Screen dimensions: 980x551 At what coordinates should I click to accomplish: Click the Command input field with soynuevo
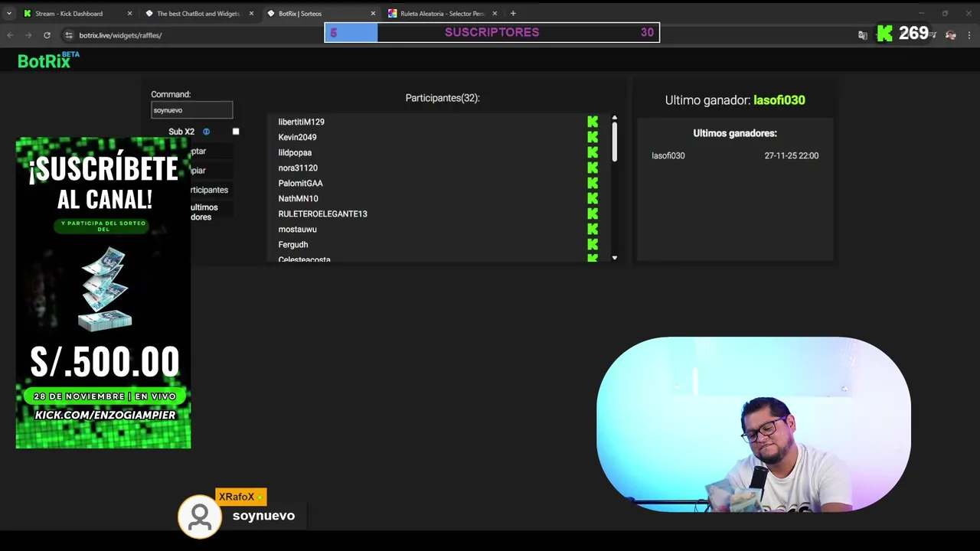191,110
